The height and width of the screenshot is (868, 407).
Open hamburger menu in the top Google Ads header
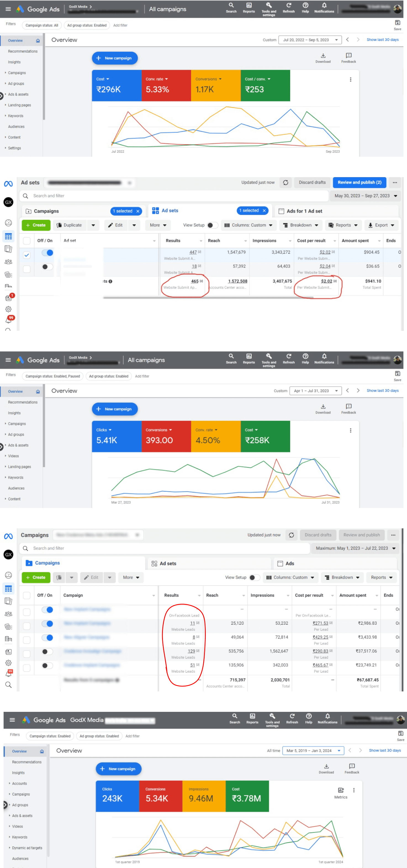point(8,9)
